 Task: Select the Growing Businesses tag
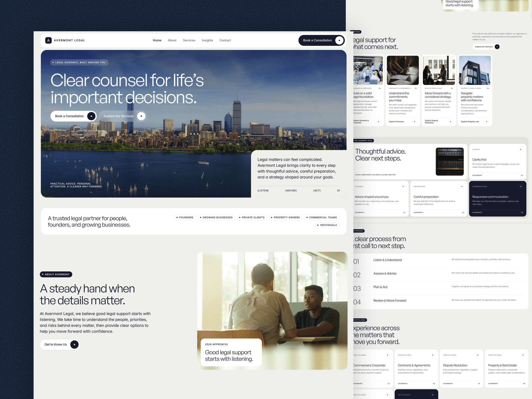216,217
